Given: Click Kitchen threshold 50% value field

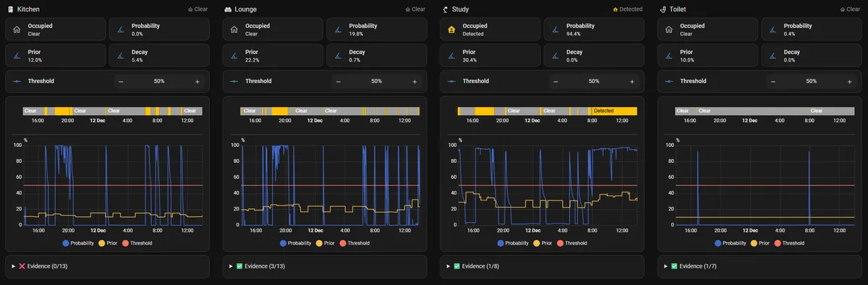Looking at the screenshot, I should (159, 81).
